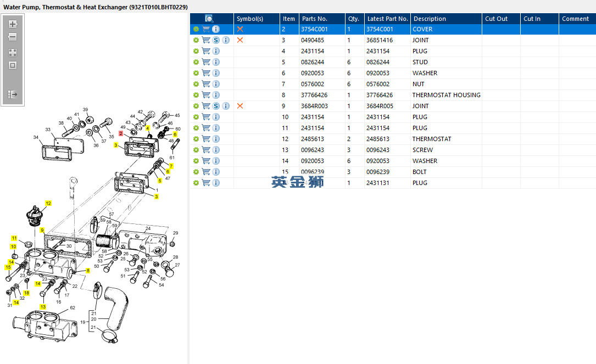
Task: Click the four-squares grid icon in diagram toolbar
Action: pos(13,53)
